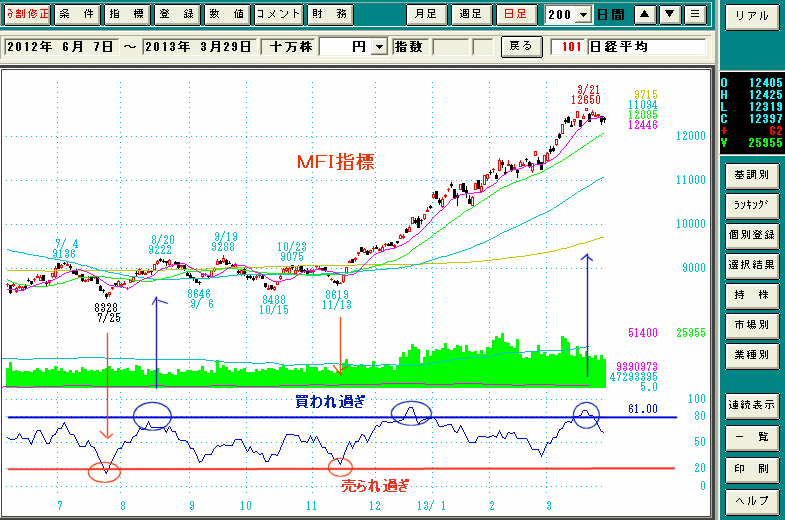Screen dimensions: 785x520
Task: Expand the 200 period dropdown
Action: (x=583, y=15)
